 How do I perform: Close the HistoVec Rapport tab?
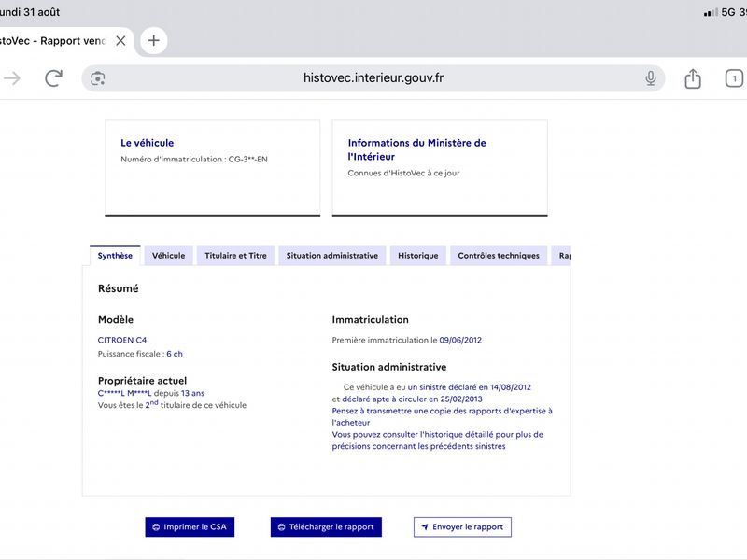coord(121,40)
